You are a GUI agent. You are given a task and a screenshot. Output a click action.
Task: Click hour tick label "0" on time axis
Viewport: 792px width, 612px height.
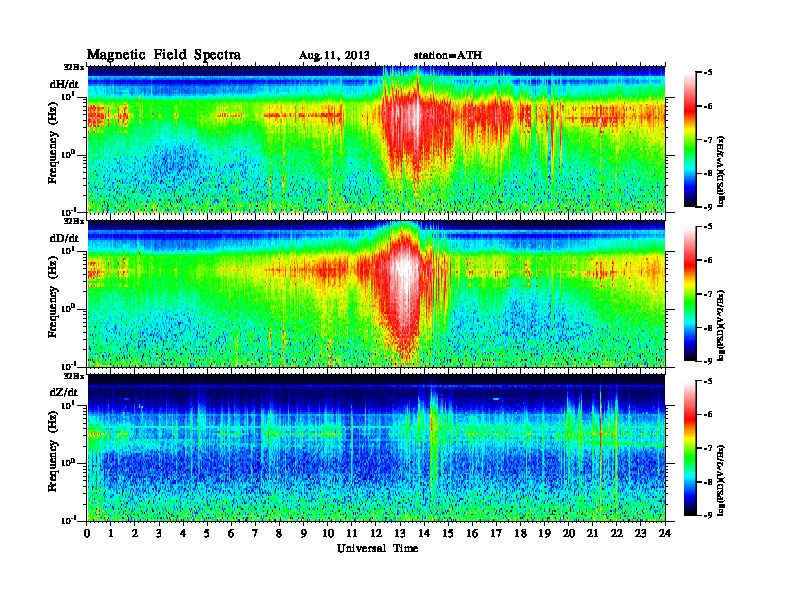[x=87, y=533]
